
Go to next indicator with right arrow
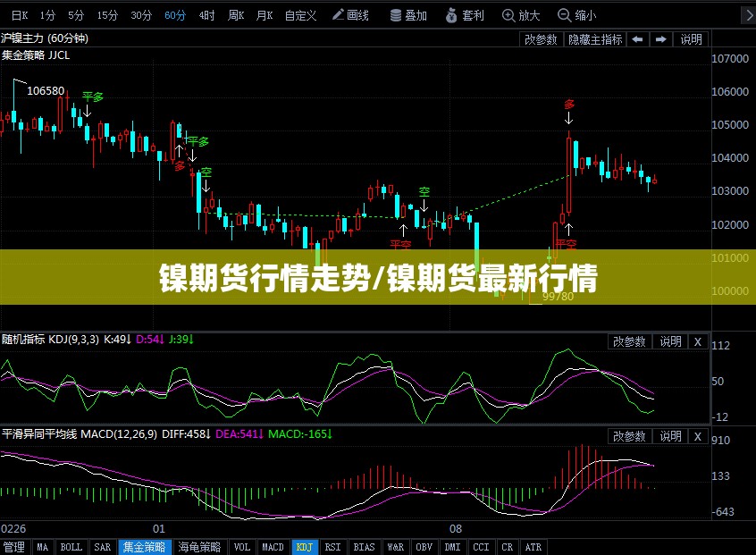pos(661,39)
